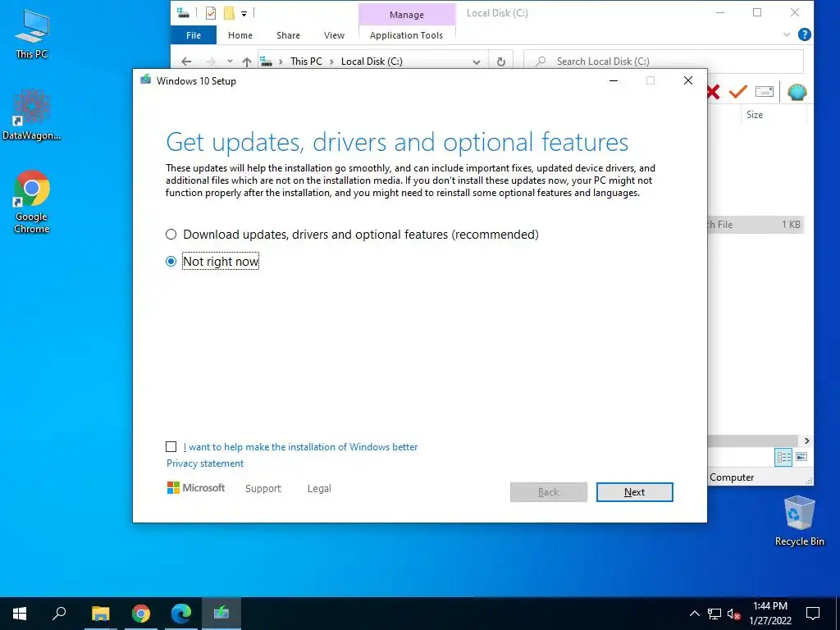
Task: Open the File tab in Explorer
Action: point(194,35)
